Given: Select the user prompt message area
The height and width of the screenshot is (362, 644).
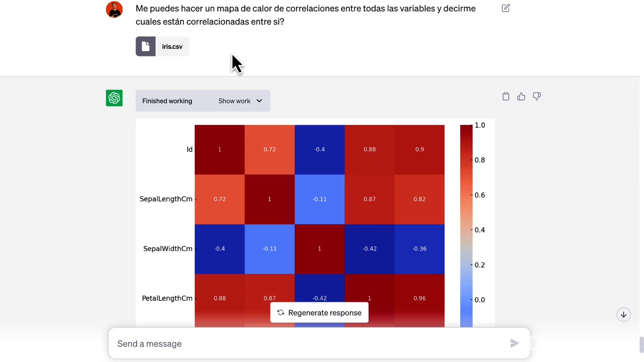Looking at the screenshot, I should (x=305, y=15).
